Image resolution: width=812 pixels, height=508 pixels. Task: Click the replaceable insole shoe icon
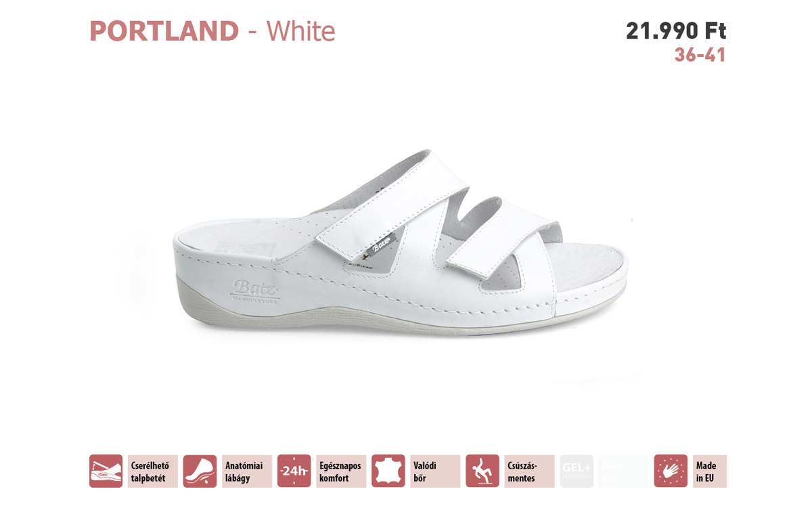(106, 471)
